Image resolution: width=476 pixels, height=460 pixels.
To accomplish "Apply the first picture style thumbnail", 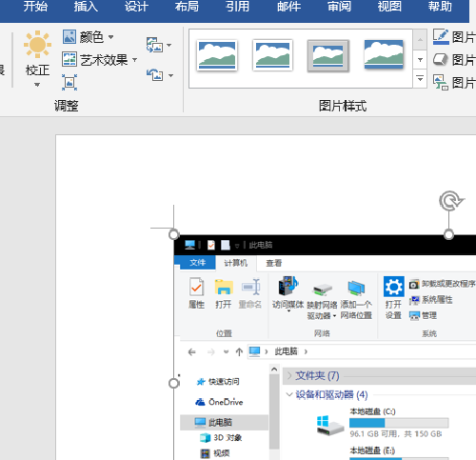I will point(217,55).
